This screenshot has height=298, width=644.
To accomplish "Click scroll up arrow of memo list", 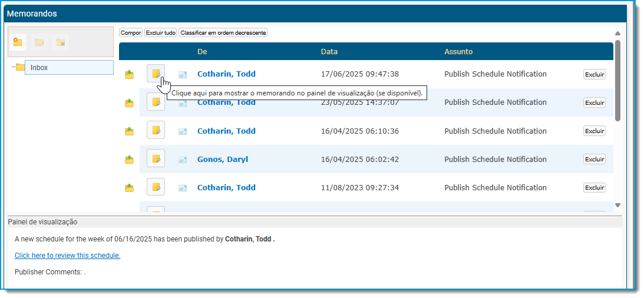I will tap(617, 33).
